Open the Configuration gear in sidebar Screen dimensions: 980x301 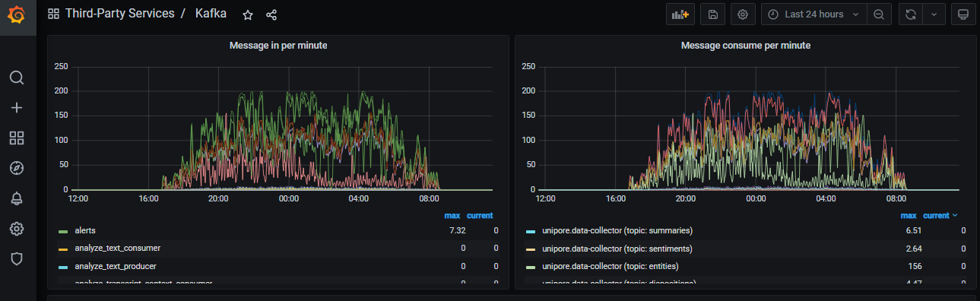click(x=17, y=229)
